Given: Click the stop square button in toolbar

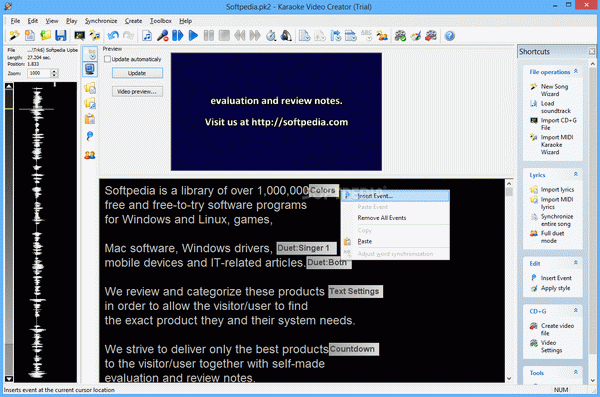Looking at the screenshot, I should click(x=224, y=36).
